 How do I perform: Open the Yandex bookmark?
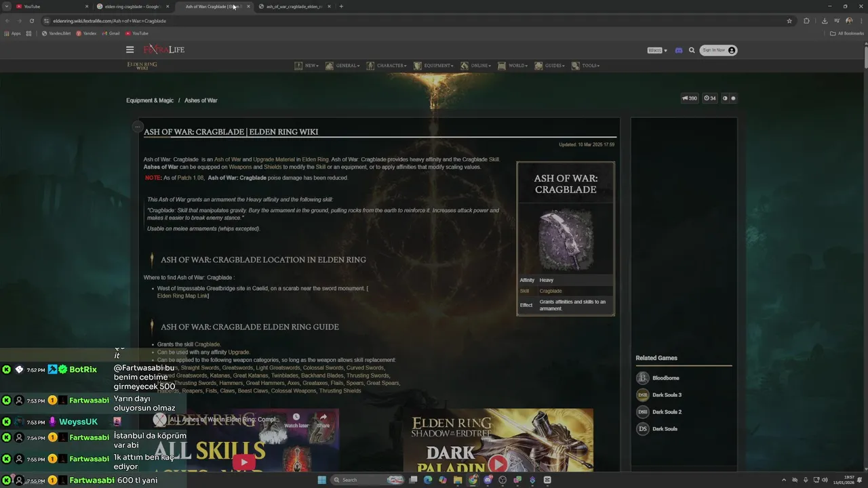86,33
